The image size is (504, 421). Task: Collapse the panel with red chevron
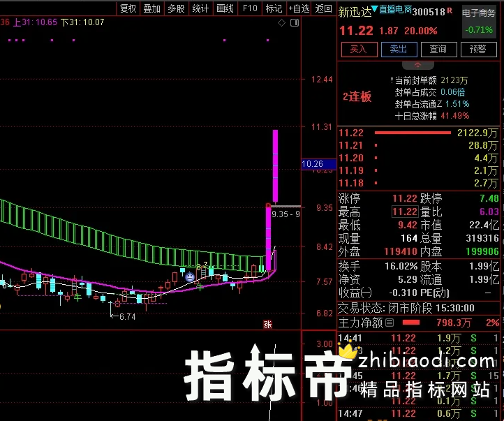pyautogui.click(x=418, y=65)
